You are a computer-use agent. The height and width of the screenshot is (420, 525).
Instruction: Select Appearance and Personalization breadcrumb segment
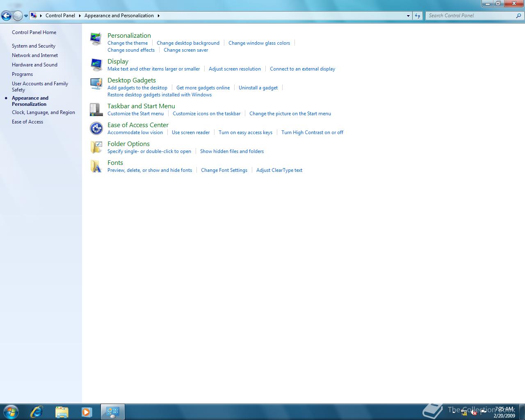pyautogui.click(x=119, y=16)
